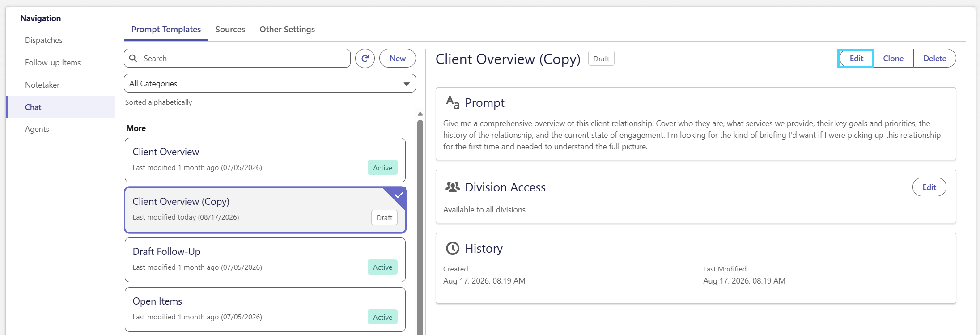Click the refresh icon beside Search
This screenshot has width=980, height=335.
click(x=365, y=59)
